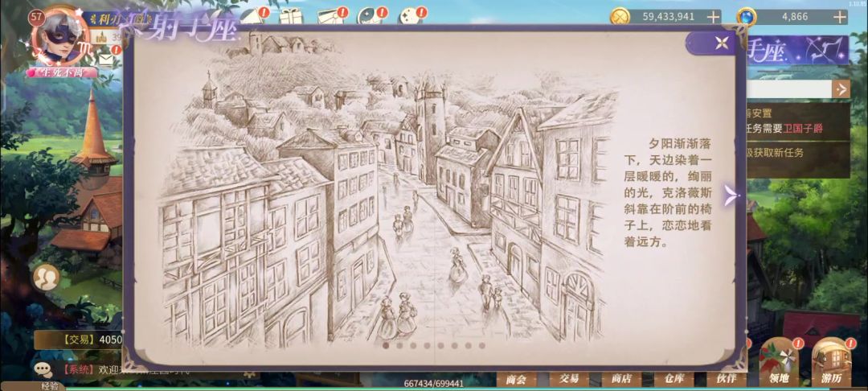Open the 游历 travel button
This screenshot has height=391, width=868.
[x=831, y=363]
